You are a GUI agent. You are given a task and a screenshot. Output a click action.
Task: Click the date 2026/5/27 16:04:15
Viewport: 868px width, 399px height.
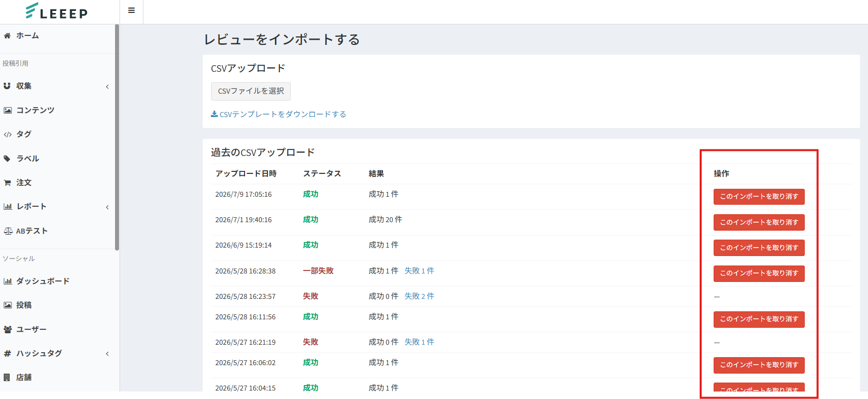click(246, 388)
